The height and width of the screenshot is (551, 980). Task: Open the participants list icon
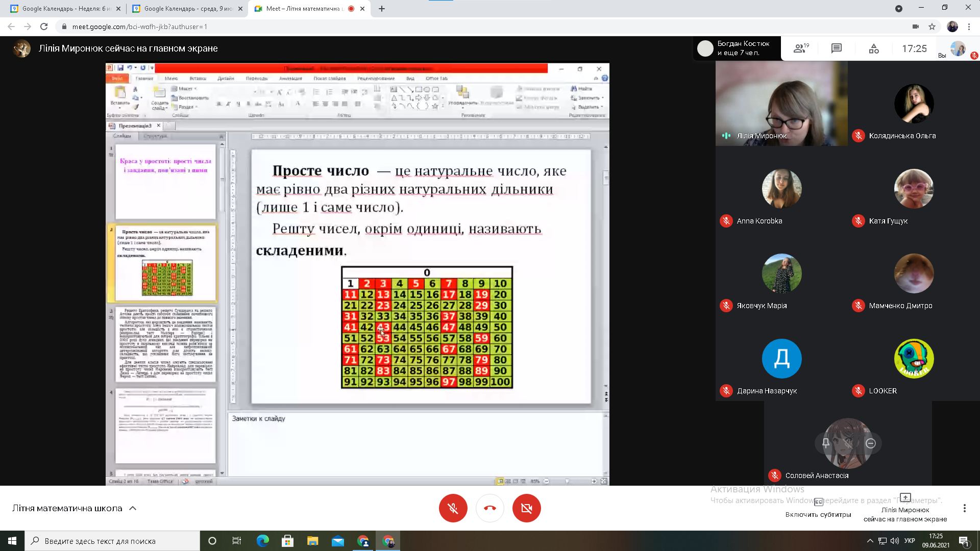800,48
